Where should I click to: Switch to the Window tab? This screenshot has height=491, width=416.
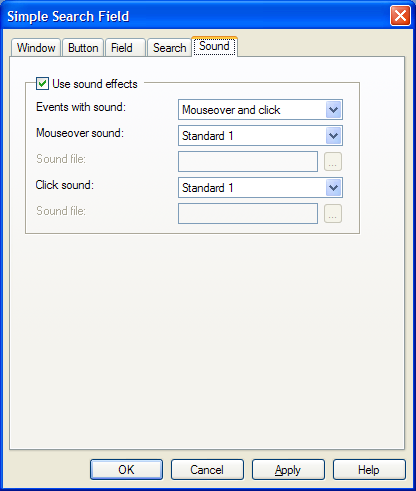36,48
